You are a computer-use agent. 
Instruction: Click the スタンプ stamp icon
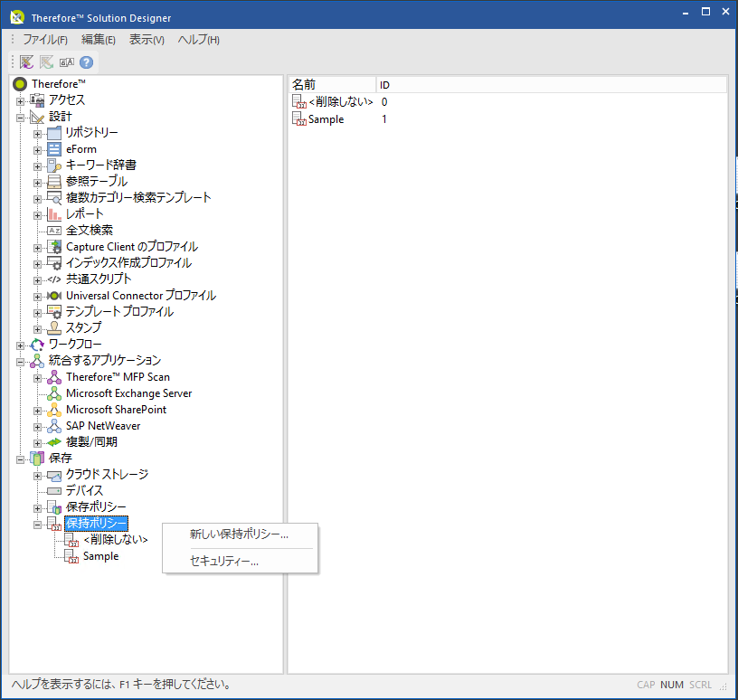pos(54,328)
